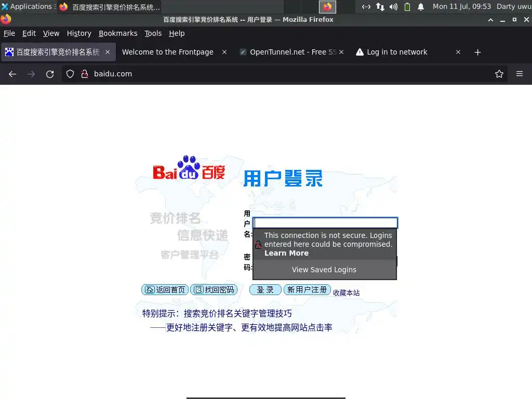This screenshot has height=399, width=532.
Task: Click the insecure connection padlock icon
Action: [85, 74]
